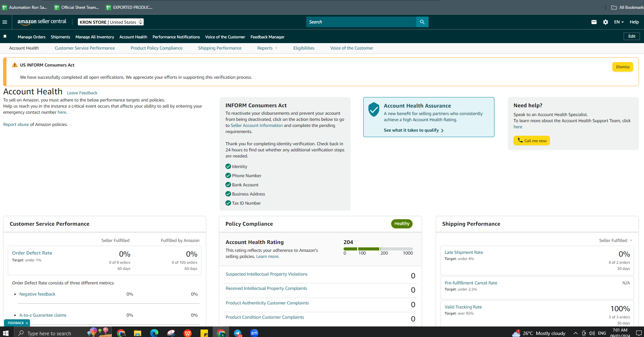The height and width of the screenshot is (337, 644).
Task: Click the Seller Central search field
Action: coord(361,22)
